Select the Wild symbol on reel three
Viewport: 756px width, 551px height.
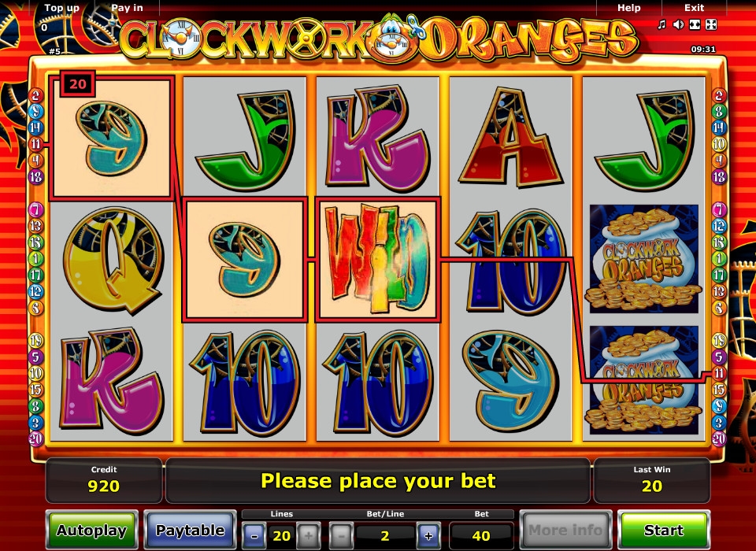pyautogui.click(x=377, y=259)
